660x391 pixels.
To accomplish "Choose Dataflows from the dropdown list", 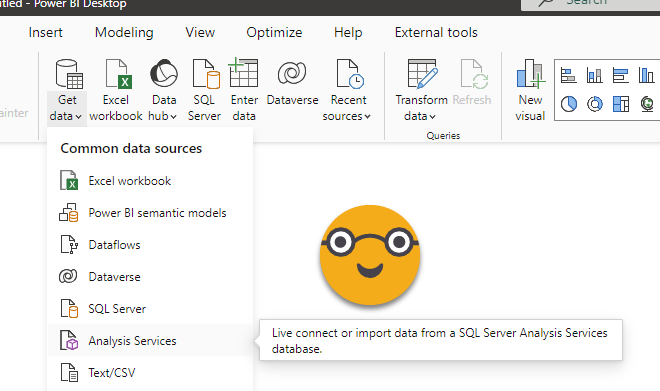I will tap(150, 245).
